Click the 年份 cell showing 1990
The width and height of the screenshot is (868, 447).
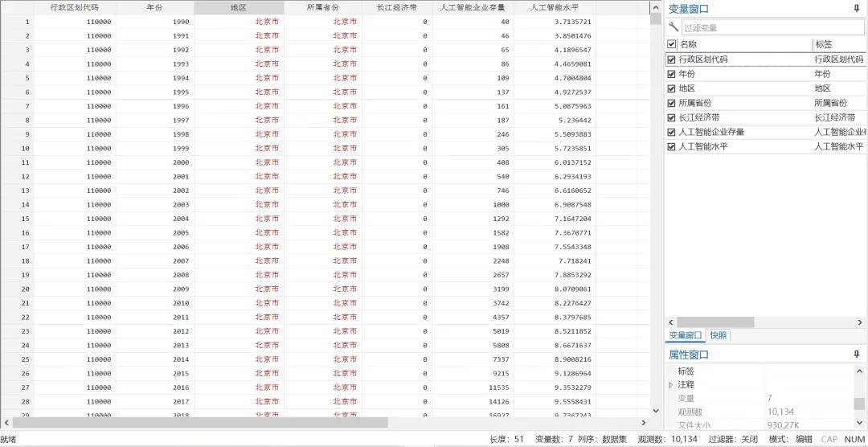tap(155, 22)
